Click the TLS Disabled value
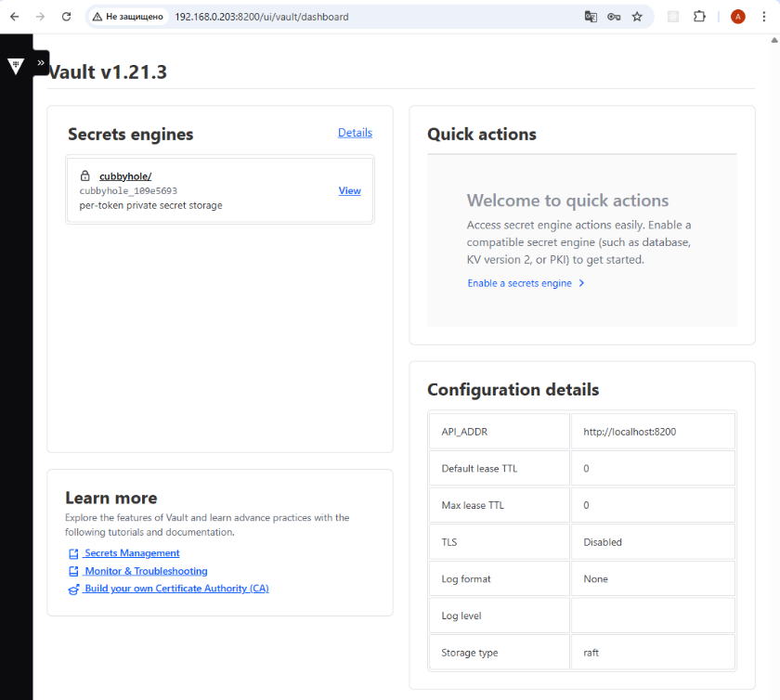 point(603,542)
